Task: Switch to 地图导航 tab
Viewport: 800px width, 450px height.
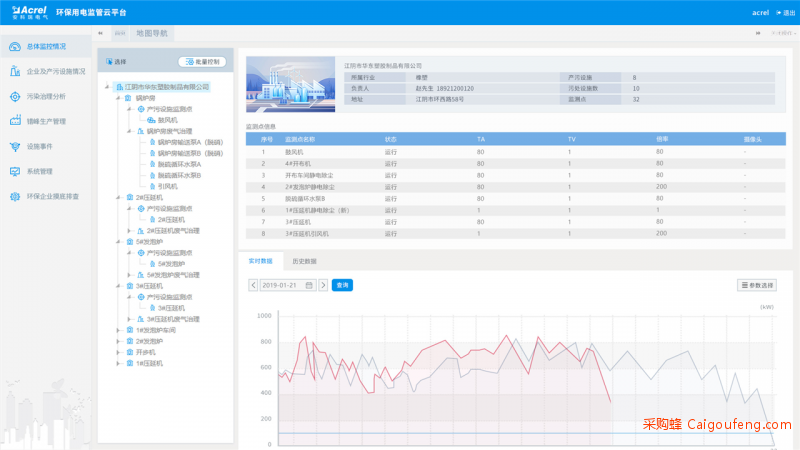Action: [152, 33]
